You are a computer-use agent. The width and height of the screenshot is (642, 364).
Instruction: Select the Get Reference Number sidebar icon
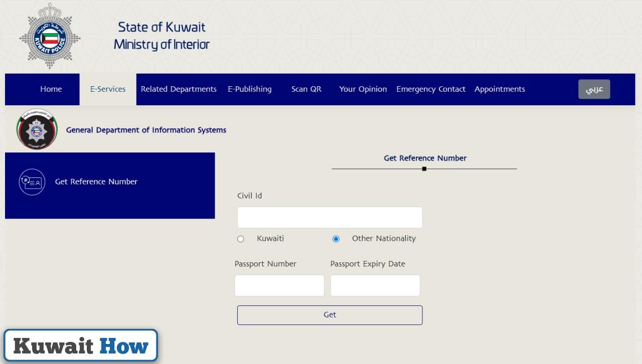click(32, 181)
